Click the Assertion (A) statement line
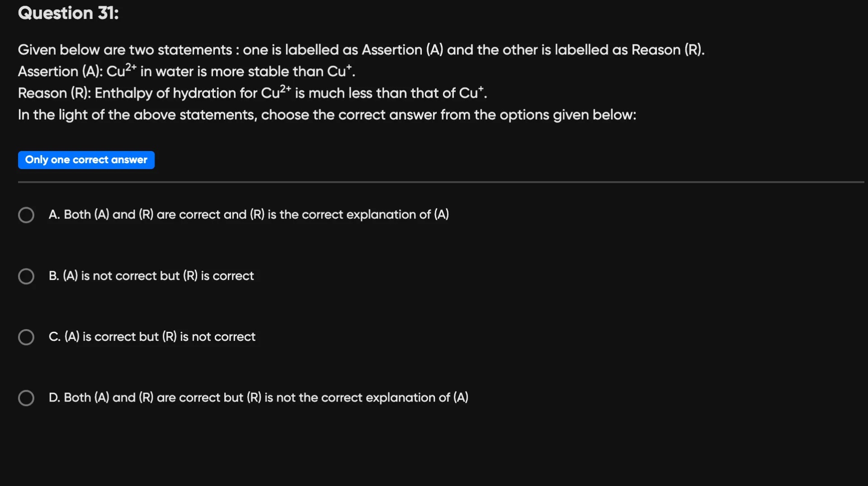 click(x=186, y=71)
